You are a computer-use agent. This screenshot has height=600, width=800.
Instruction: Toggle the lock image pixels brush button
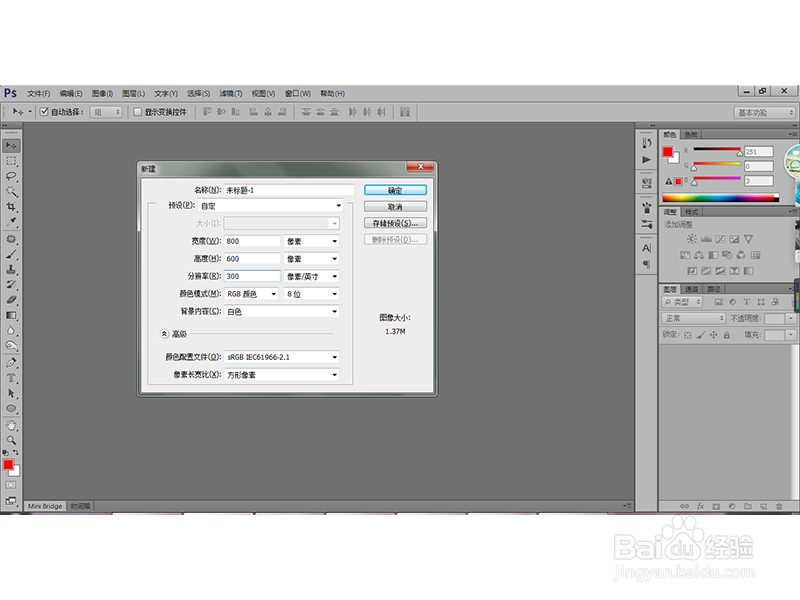coord(701,335)
